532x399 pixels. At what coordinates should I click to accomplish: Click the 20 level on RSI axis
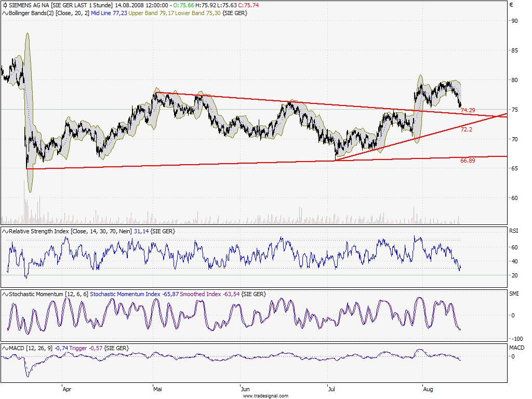click(515, 275)
